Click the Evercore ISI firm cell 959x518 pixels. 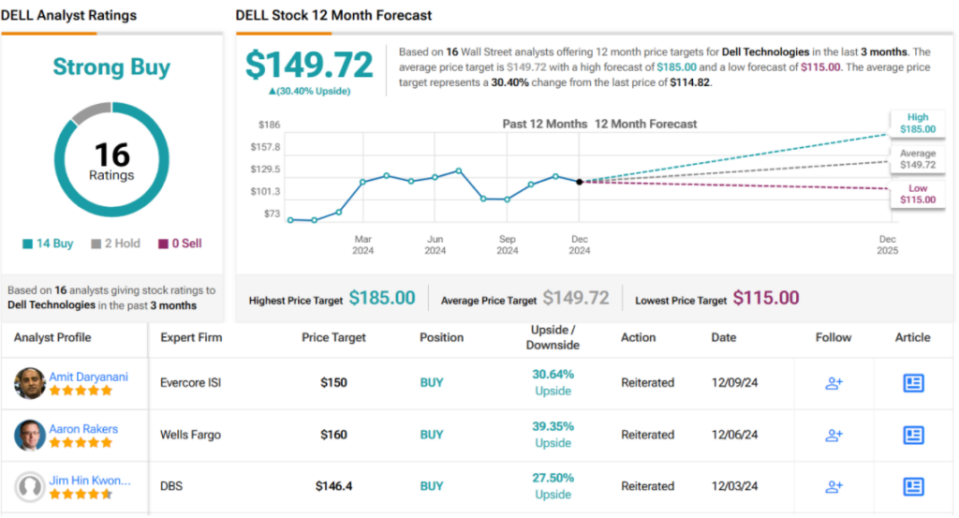coord(191,383)
